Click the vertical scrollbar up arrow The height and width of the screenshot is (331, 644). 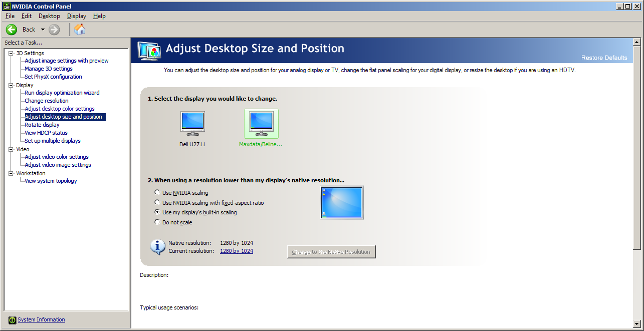(x=637, y=41)
